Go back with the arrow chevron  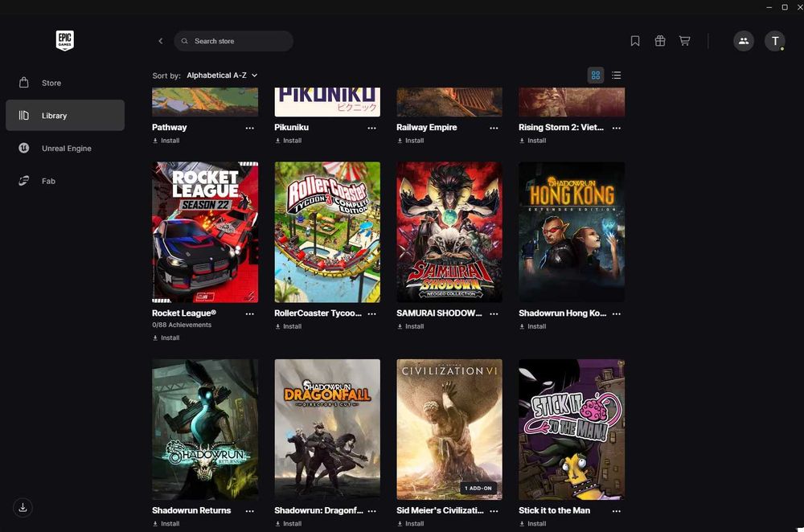pyautogui.click(x=161, y=41)
